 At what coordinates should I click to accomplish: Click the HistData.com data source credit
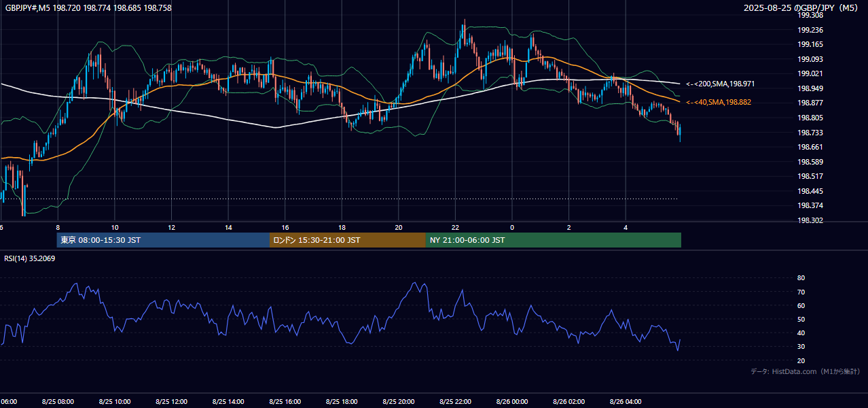[806, 371]
